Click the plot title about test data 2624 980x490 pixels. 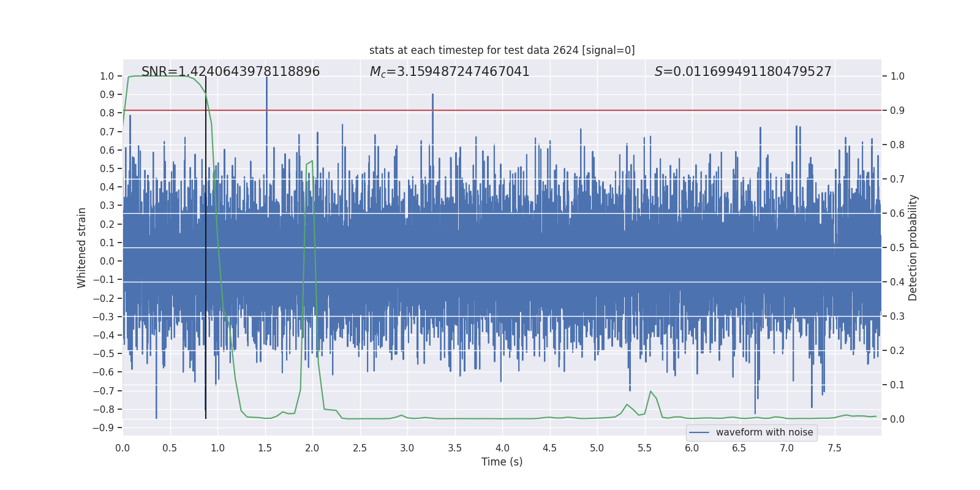click(x=502, y=50)
